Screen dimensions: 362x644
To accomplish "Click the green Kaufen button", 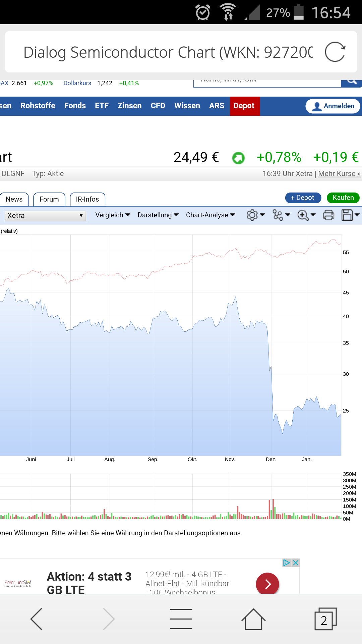I will 343,198.
